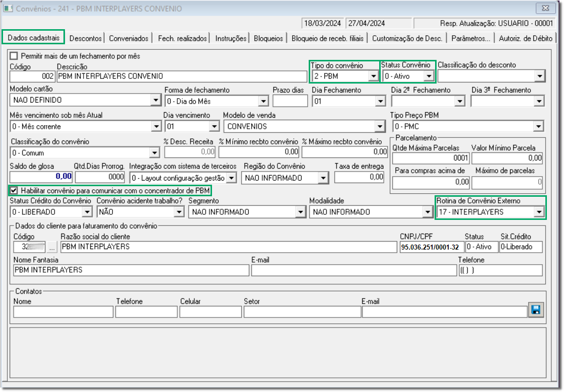Expand the Dia 2º Fechamento dropdown
This screenshot has width=564, height=392.
click(460, 101)
